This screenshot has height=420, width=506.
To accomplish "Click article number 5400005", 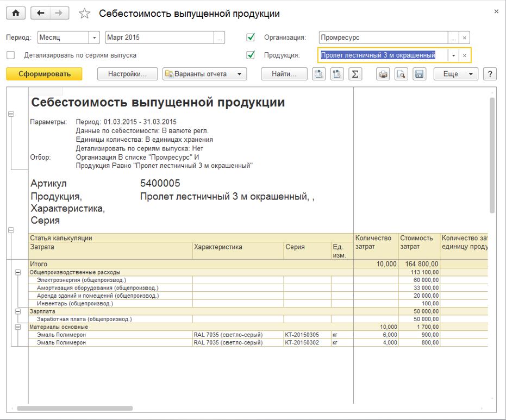I will coord(160,183).
